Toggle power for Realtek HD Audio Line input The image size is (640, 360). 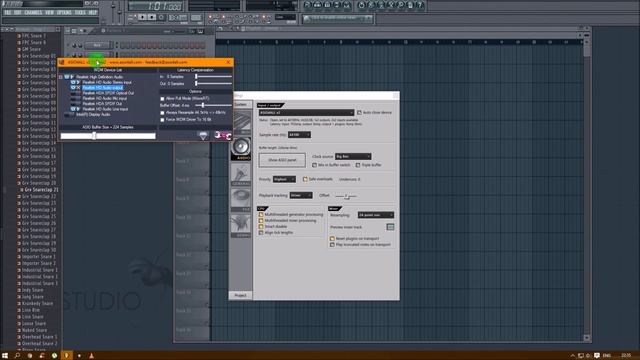73,109
